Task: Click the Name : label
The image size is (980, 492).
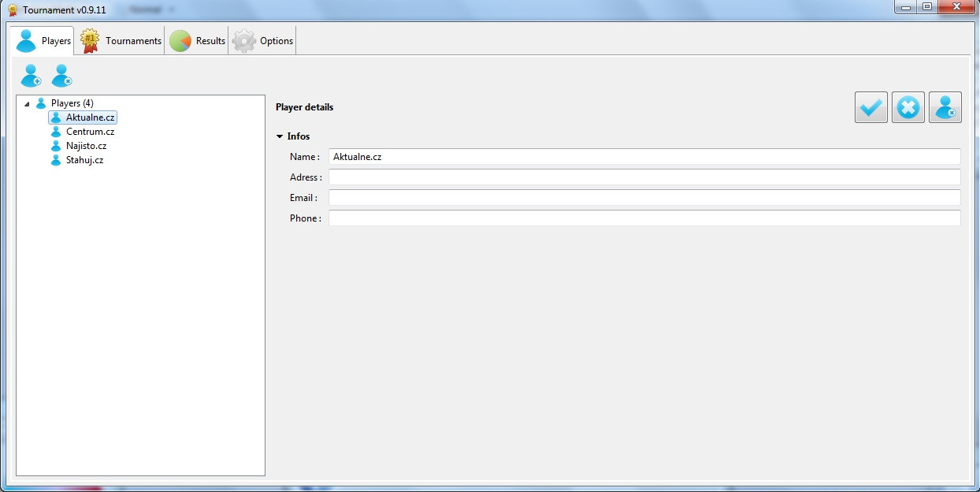Action: (x=305, y=157)
